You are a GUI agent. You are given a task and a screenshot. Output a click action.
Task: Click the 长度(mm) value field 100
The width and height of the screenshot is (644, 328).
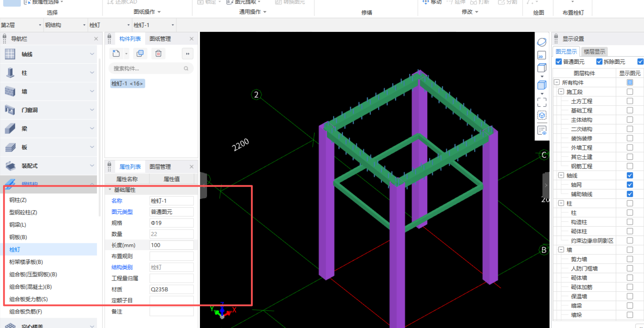point(172,245)
